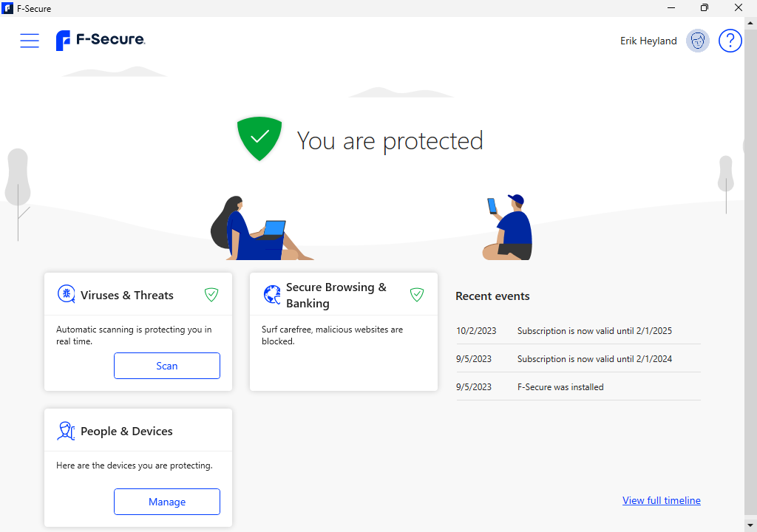This screenshot has width=757, height=532.
Task: Open the View full timeline link
Action: click(661, 500)
